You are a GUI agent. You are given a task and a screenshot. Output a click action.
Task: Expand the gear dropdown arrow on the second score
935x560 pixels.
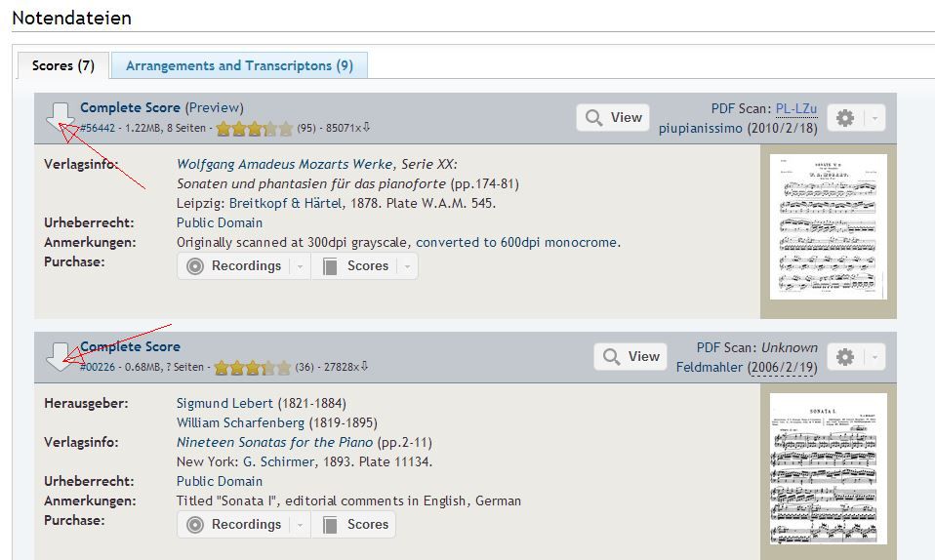[874, 357]
